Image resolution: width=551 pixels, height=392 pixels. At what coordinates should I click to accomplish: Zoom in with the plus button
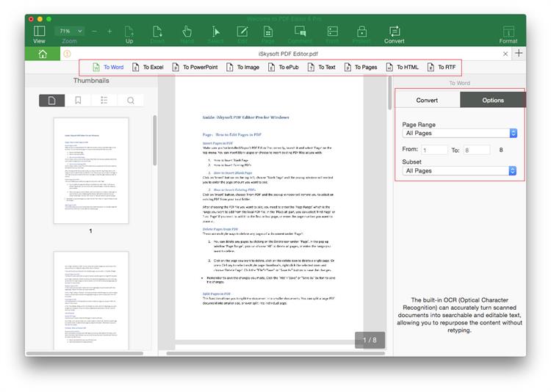tap(109, 32)
